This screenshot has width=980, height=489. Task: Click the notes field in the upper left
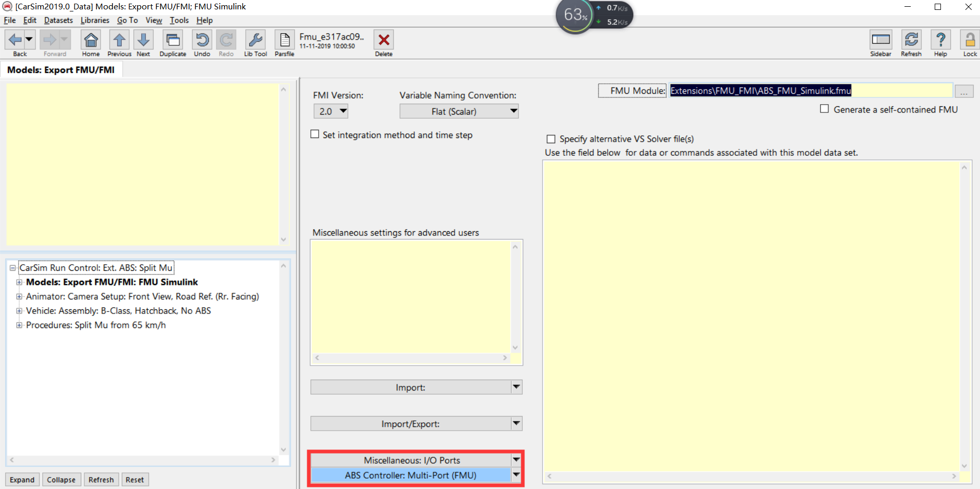pyautogui.click(x=143, y=164)
